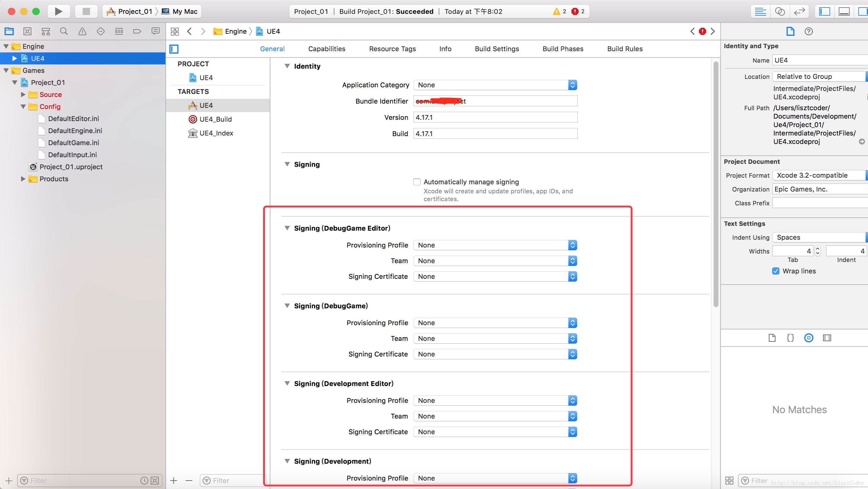The width and height of the screenshot is (868, 489).
Task: Open the File inspector icon
Action: coord(790,31)
